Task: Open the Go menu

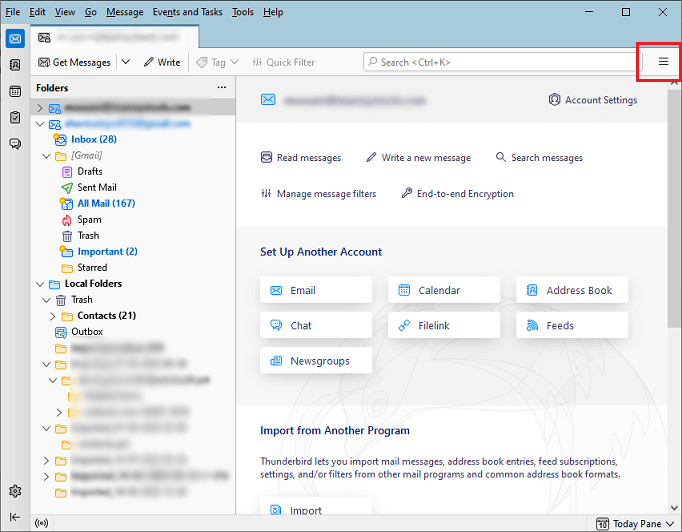Action: (x=90, y=12)
